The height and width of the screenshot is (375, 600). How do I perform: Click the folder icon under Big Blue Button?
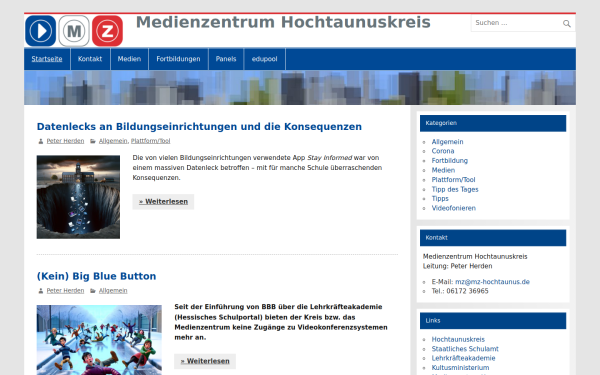pos(93,291)
